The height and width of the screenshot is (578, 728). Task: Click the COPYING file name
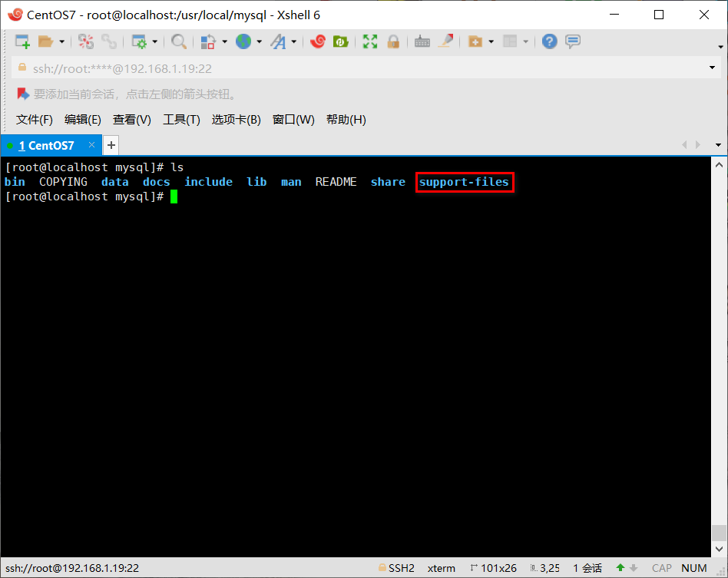click(x=63, y=182)
